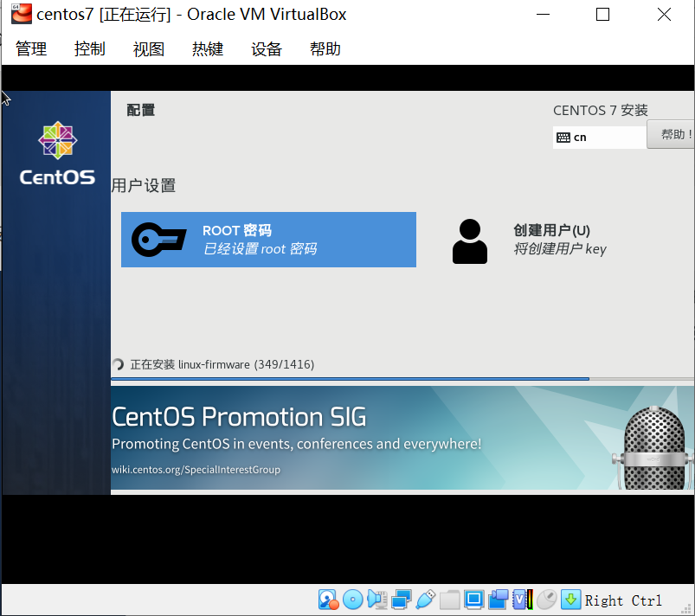This screenshot has width=695, height=616.
Task: Click the 帮助! button in installer
Action: coord(671,134)
